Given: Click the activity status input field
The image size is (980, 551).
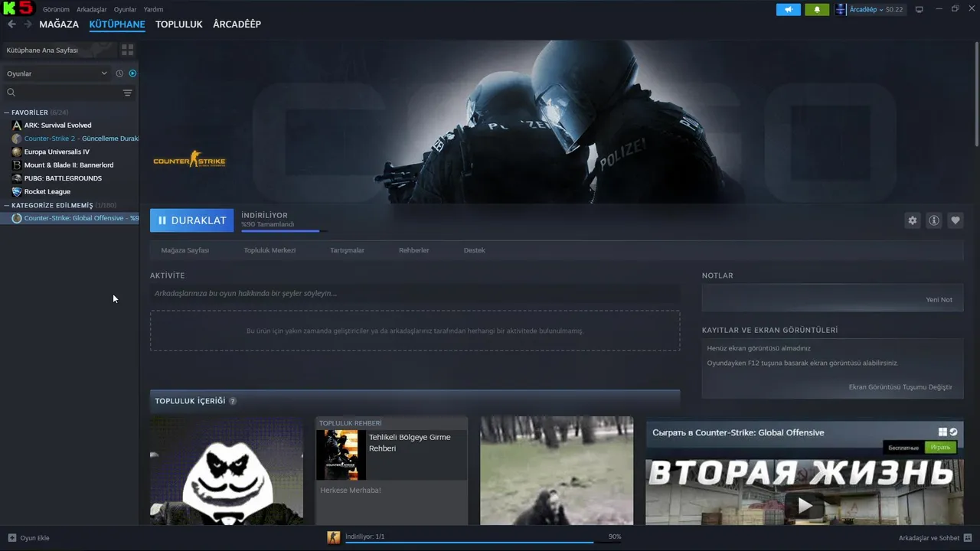Looking at the screenshot, I should tap(415, 293).
